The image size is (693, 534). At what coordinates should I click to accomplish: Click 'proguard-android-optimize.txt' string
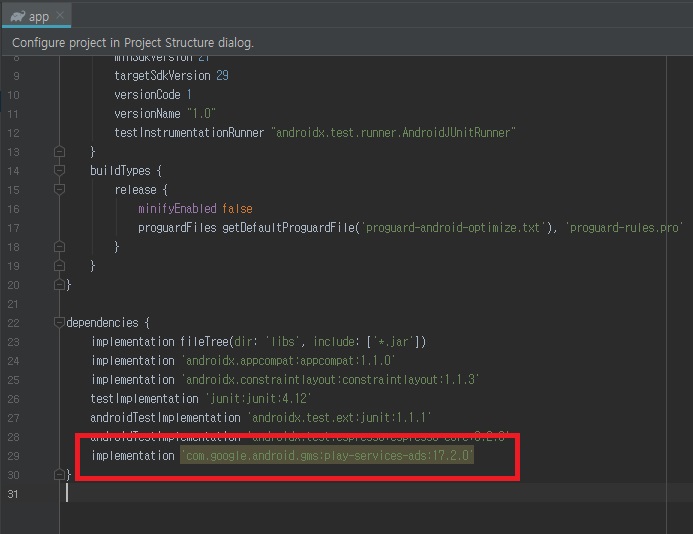(453, 228)
